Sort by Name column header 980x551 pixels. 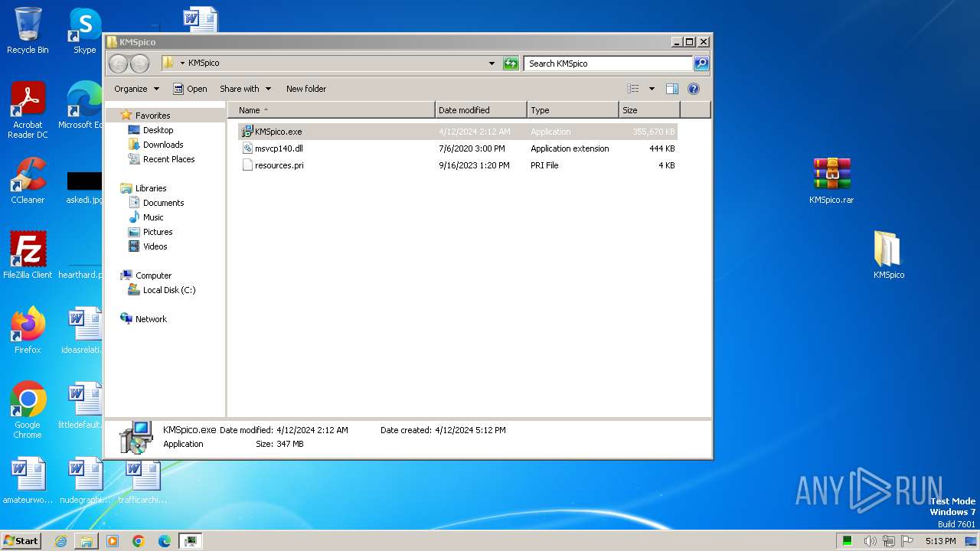tap(332, 110)
